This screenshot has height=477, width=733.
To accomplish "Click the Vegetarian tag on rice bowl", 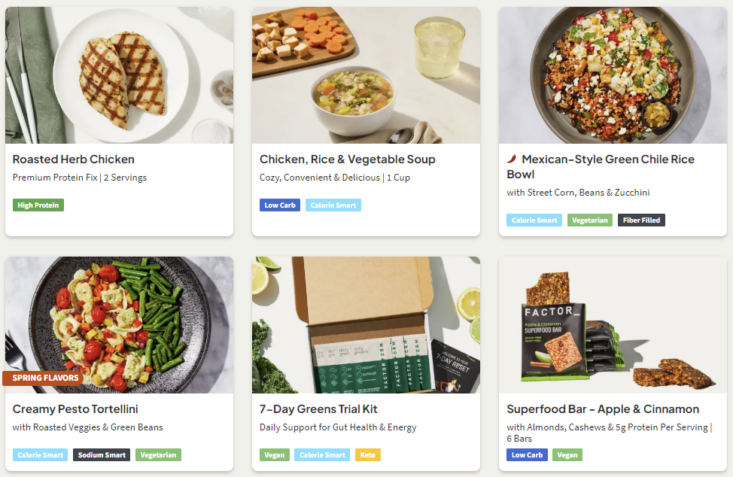I will [x=590, y=220].
